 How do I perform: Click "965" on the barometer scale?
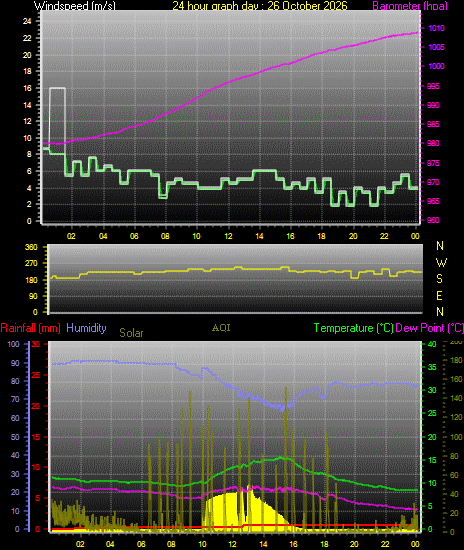(x=433, y=201)
